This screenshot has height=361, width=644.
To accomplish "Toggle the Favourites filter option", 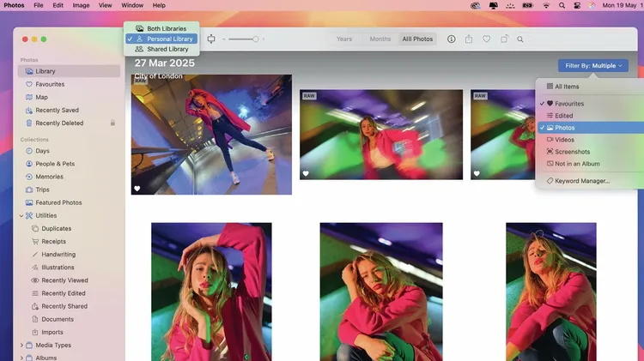I will pos(569,104).
